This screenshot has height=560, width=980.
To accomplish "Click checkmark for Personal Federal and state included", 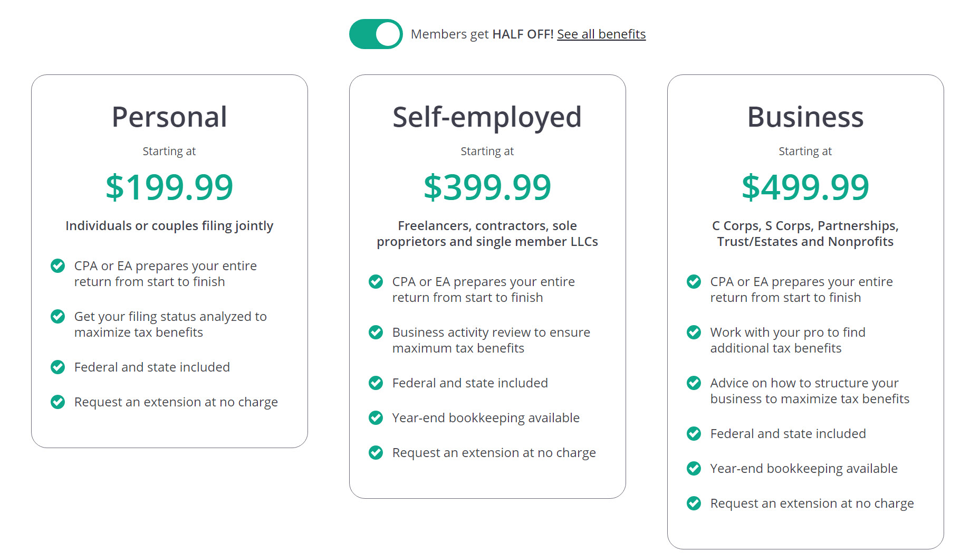I will click(x=57, y=367).
